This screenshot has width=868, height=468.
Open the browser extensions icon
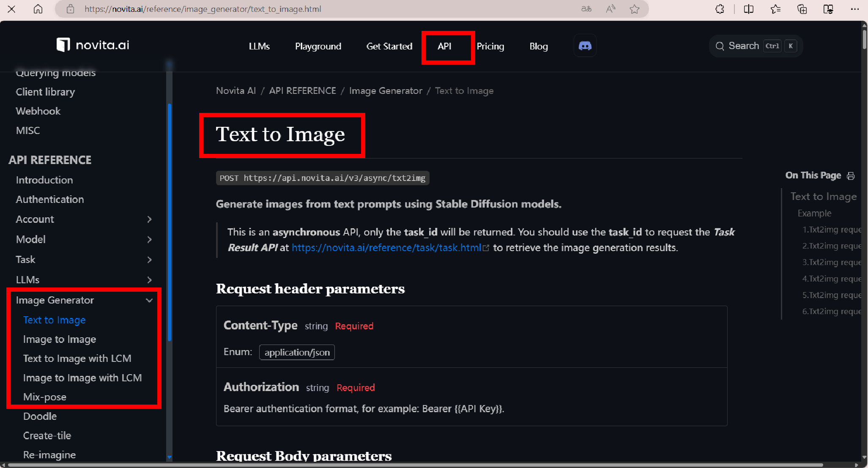coord(720,9)
